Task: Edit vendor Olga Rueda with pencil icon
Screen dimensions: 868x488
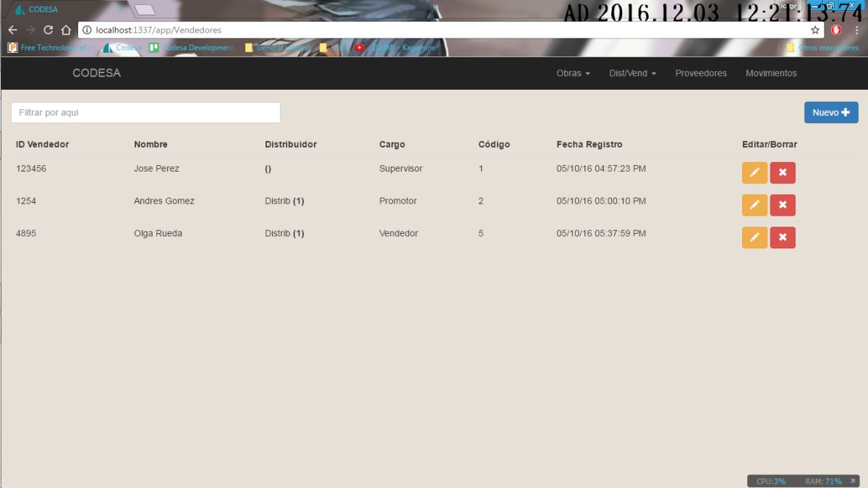Action: tap(754, 237)
